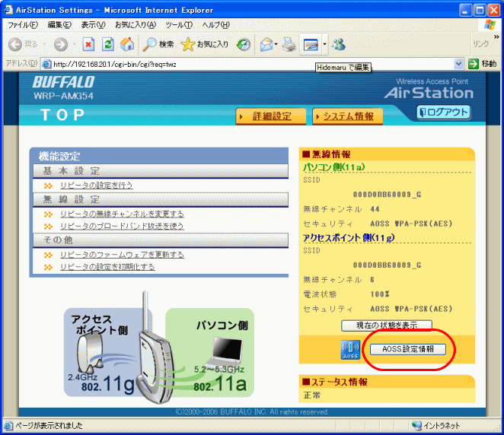Screen dimensions: 504x435
Task: Open リピータのファームウェアを更新する link
Action: pos(122,255)
